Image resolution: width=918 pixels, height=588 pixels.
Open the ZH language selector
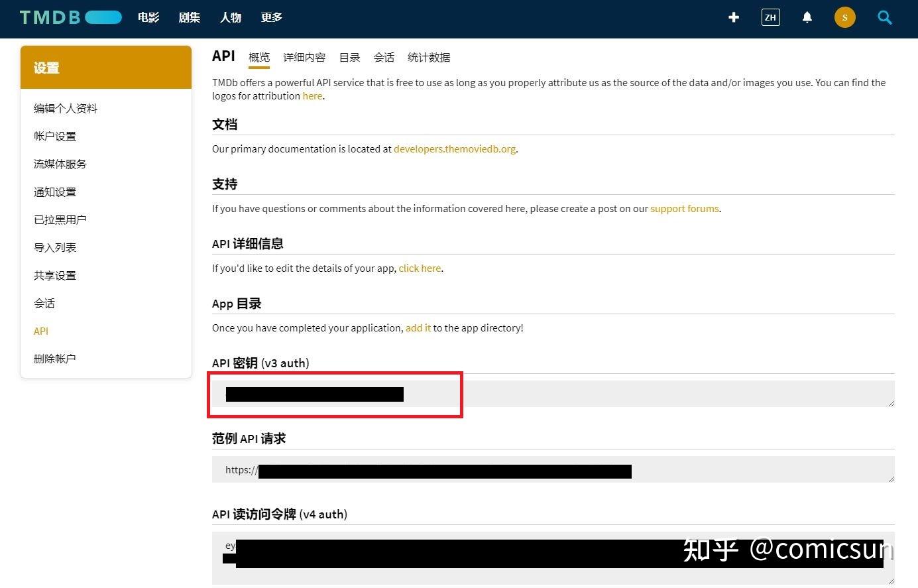pyautogui.click(x=770, y=18)
